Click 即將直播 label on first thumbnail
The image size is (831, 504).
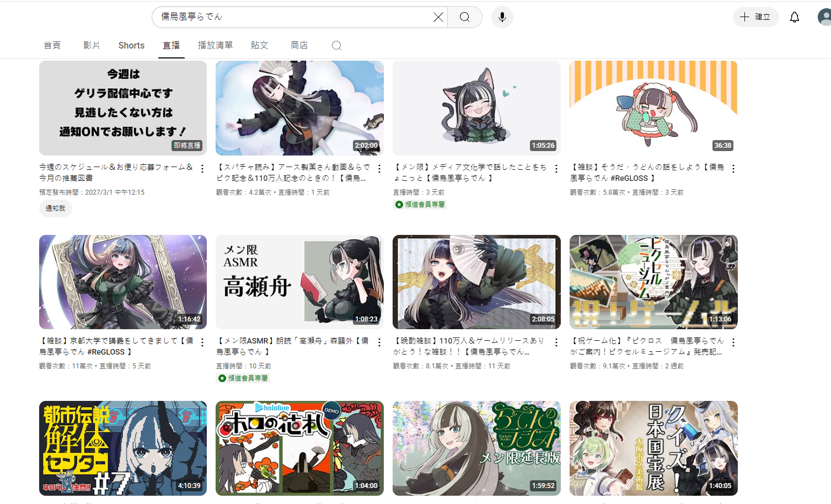point(187,146)
